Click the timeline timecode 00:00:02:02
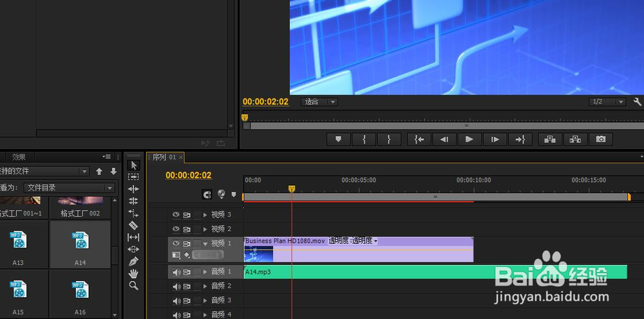This screenshot has height=319, width=644. click(189, 175)
